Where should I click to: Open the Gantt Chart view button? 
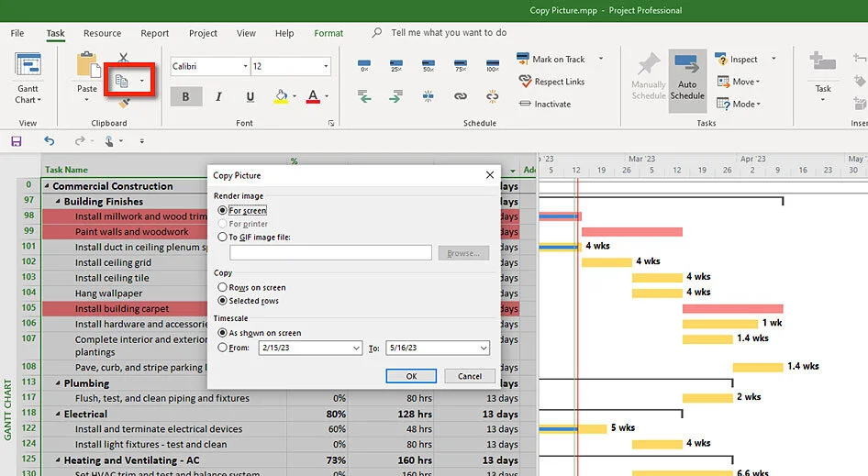point(28,77)
